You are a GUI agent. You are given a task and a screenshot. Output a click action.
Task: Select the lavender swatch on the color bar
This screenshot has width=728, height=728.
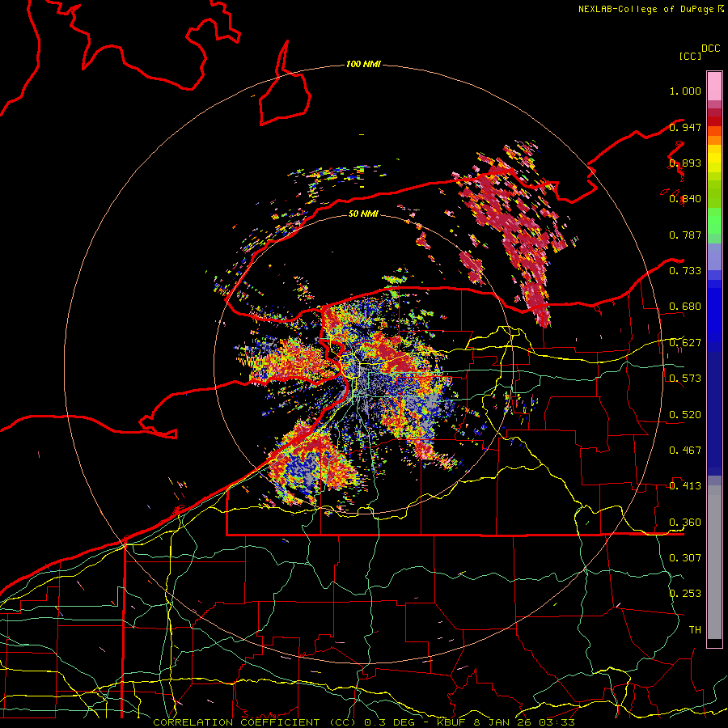pyautogui.click(x=714, y=256)
